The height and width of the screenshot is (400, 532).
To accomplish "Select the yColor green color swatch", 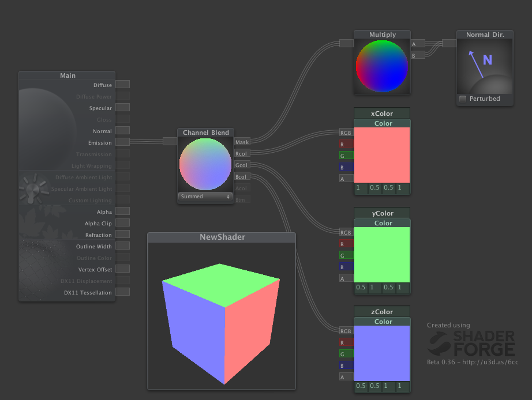I will pos(382,254).
